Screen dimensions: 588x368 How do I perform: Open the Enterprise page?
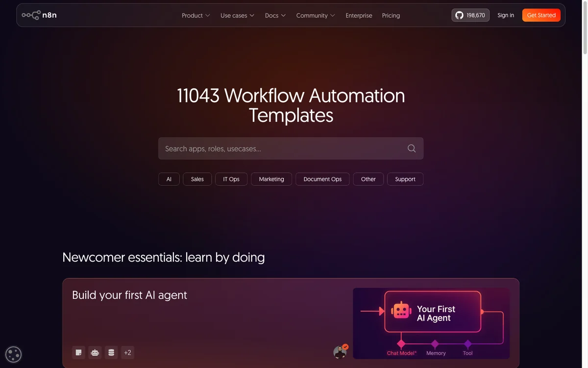[359, 15]
